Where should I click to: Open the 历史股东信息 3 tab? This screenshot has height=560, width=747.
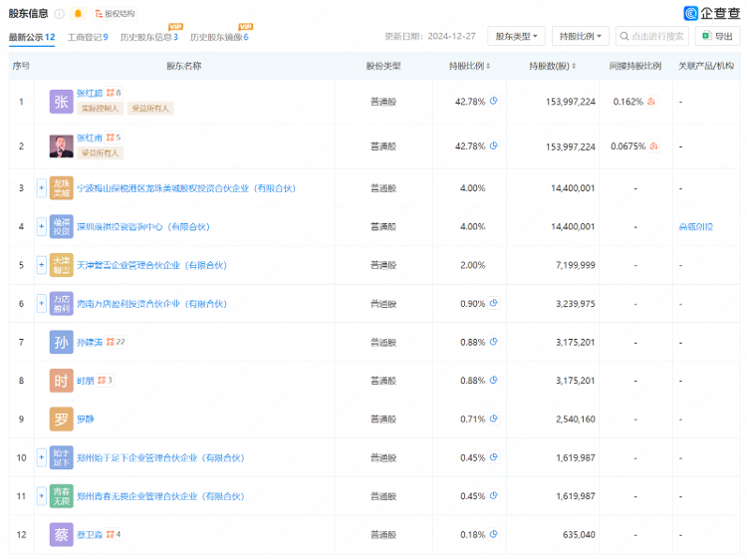[149, 37]
